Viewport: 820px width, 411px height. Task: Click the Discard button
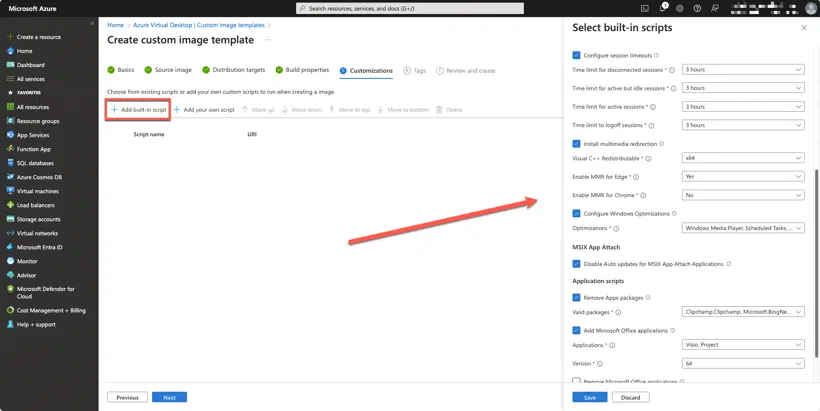tap(630, 397)
